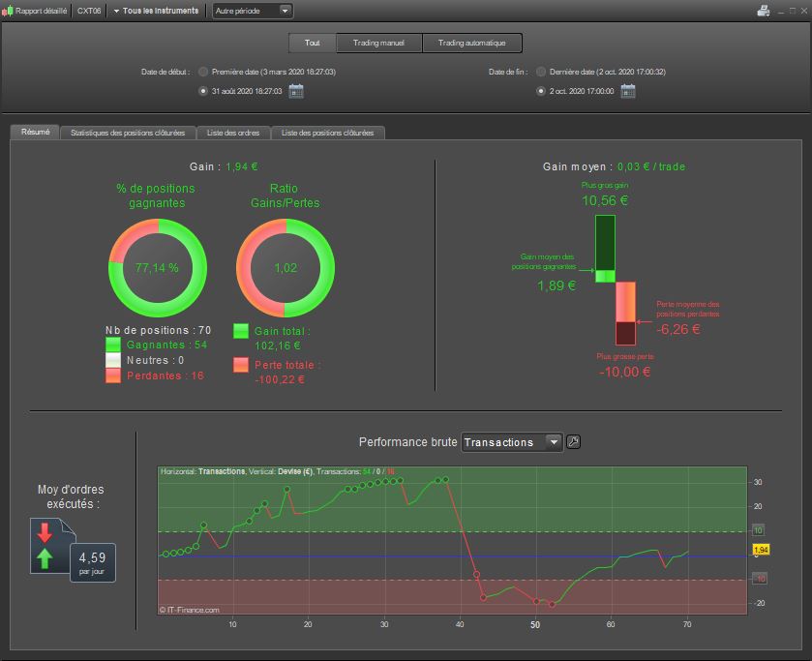Click the Trading manuel button
The image size is (812, 661).
click(x=379, y=43)
